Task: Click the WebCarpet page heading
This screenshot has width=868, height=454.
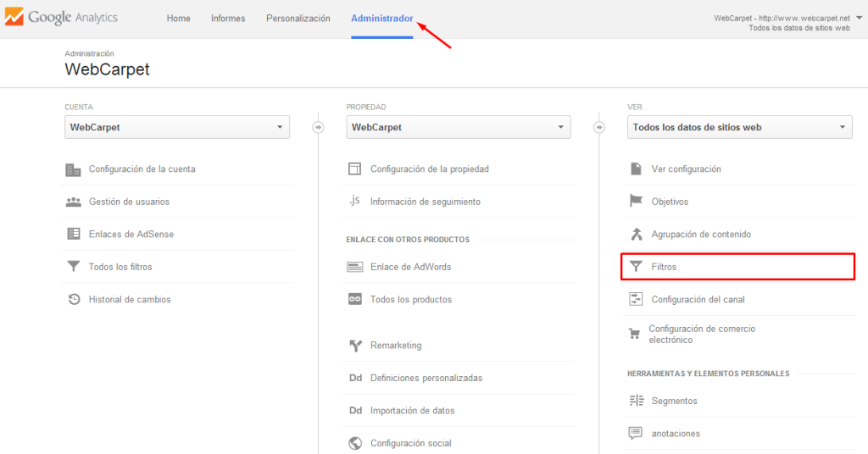Action: [107, 69]
